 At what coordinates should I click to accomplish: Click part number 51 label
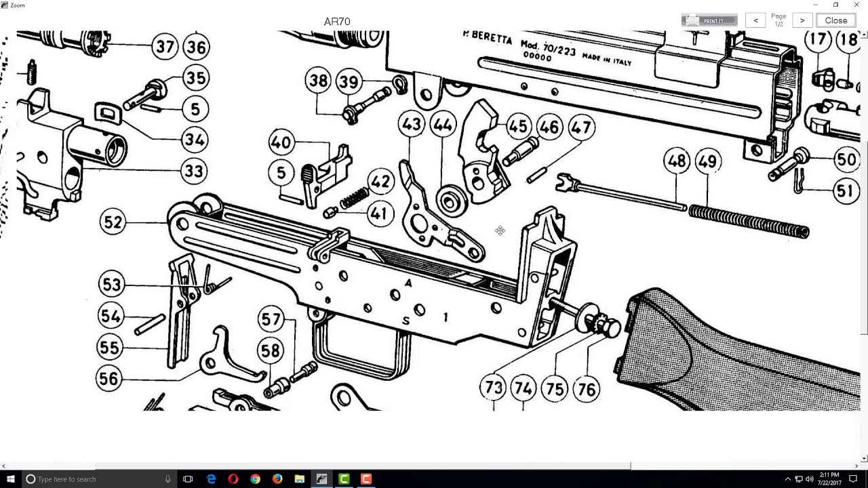(845, 191)
